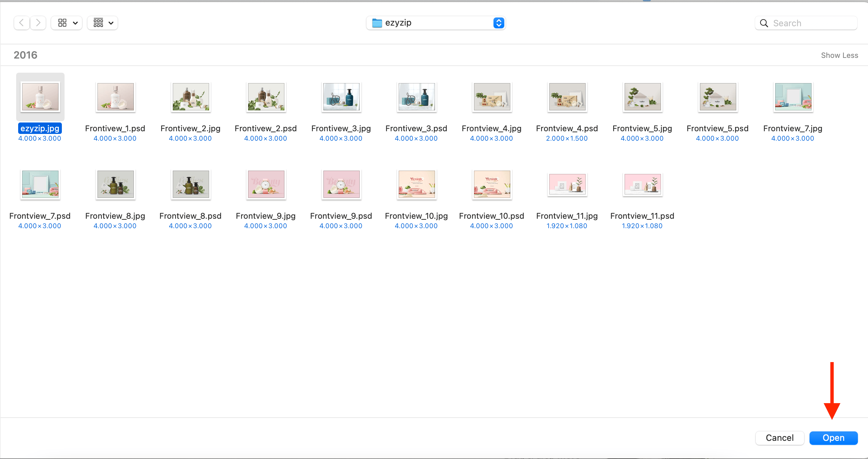Select the Frontview_11.psd thumbnail
The height and width of the screenshot is (459, 868).
(x=642, y=184)
